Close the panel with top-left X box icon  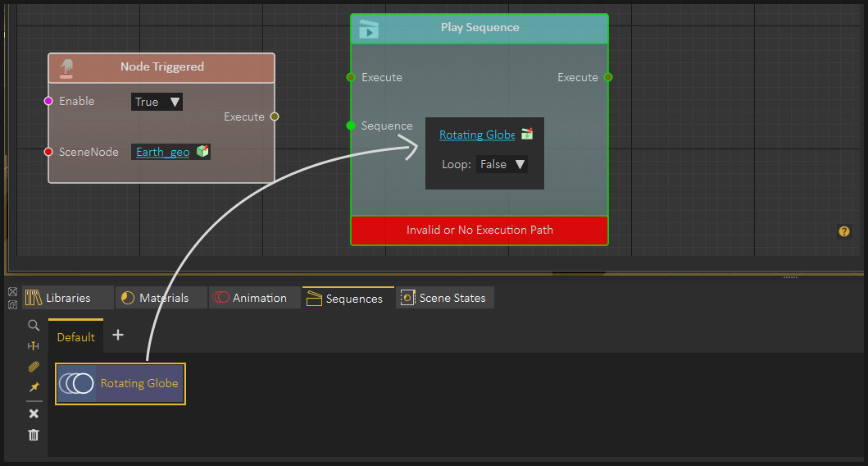[x=13, y=291]
